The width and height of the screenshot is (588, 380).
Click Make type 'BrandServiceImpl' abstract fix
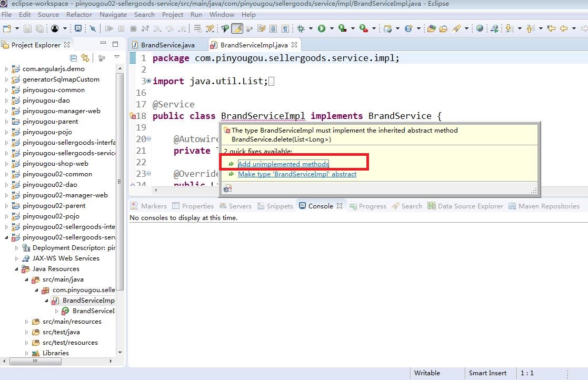(297, 174)
